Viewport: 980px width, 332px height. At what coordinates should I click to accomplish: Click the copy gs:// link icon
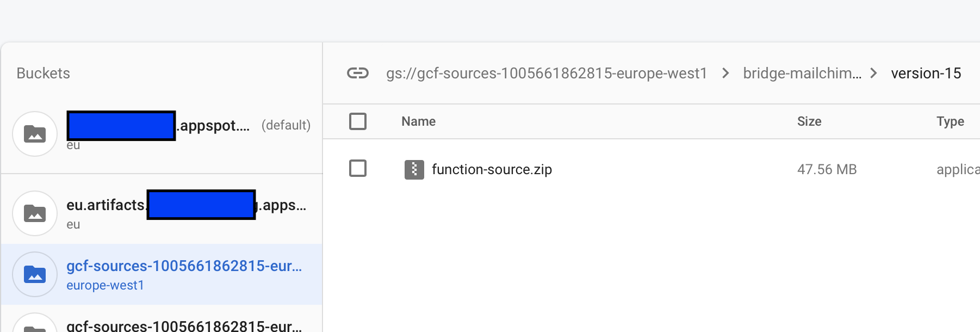358,73
